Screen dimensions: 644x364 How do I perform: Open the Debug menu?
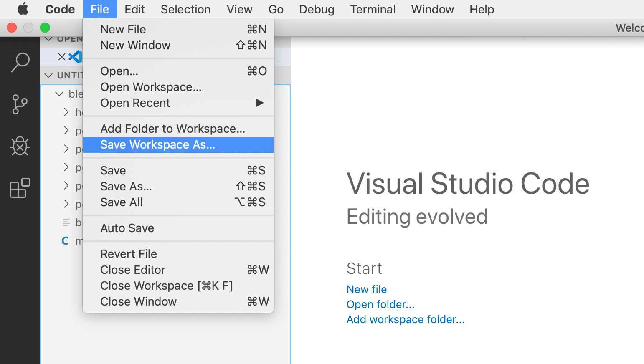[317, 9]
